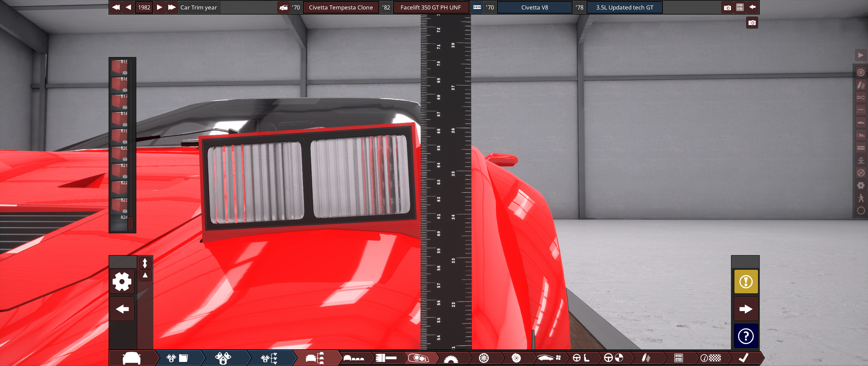Open the driving aids and safety tab
Screen dimensions: 868x366
point(613,358)
